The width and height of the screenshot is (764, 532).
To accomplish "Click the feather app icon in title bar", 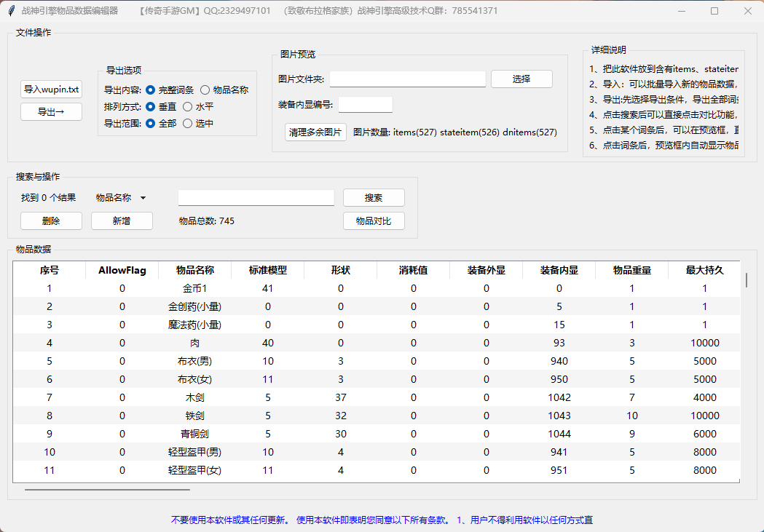I will (x=11, y=11).
